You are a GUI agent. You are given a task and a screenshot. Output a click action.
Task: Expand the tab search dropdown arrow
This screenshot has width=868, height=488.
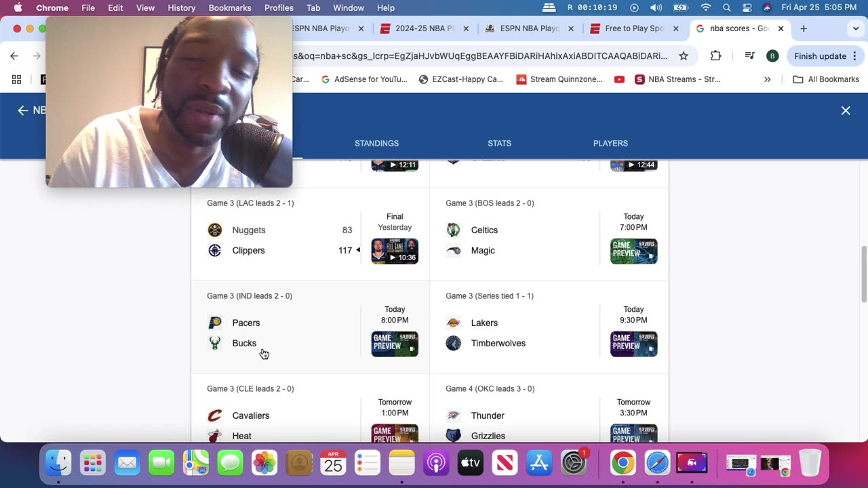[856, 28]
